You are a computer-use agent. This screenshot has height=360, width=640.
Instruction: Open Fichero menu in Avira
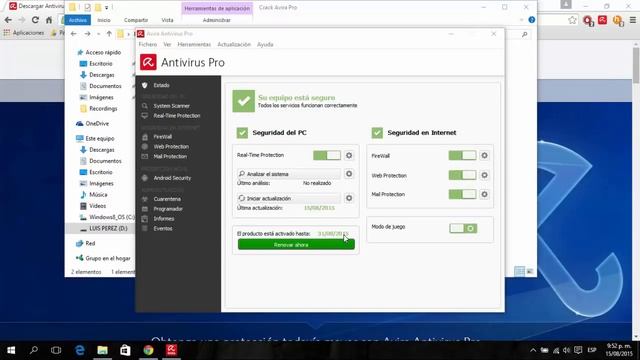[148, 44]
